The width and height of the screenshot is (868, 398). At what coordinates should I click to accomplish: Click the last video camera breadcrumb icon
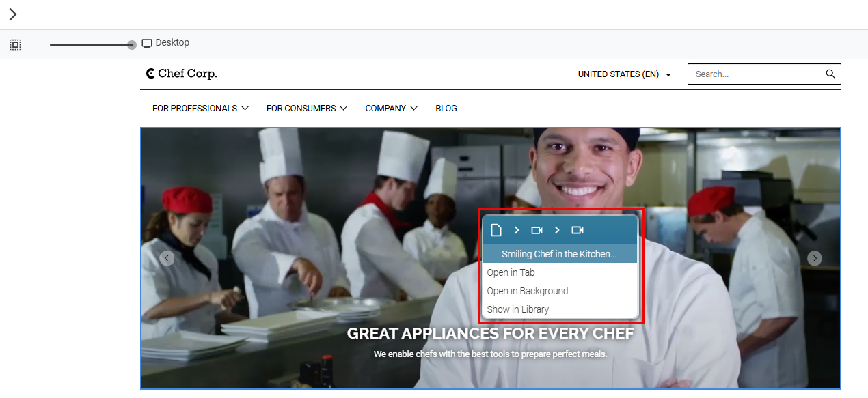pyautogui.click(x=578, y=231)
